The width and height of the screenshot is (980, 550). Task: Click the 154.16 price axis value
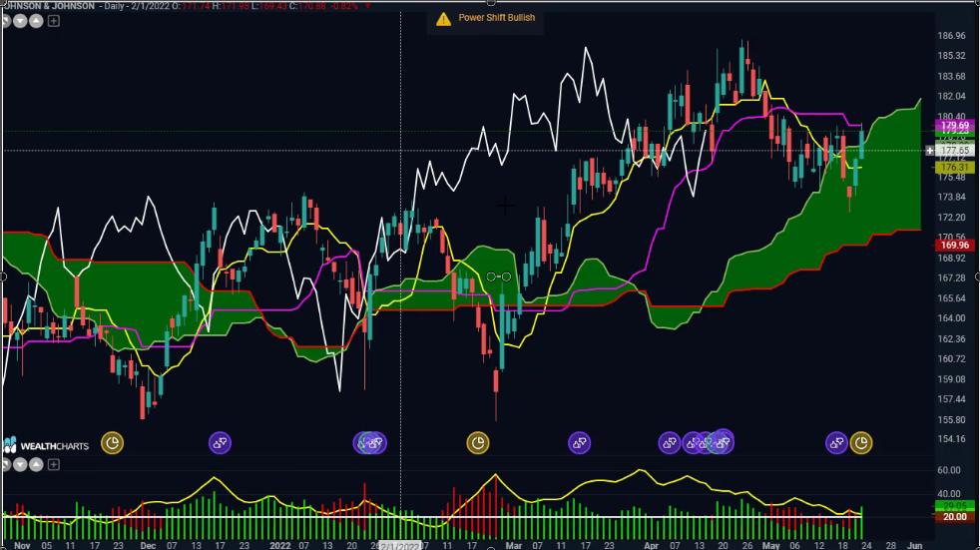[x=951, y=439]
